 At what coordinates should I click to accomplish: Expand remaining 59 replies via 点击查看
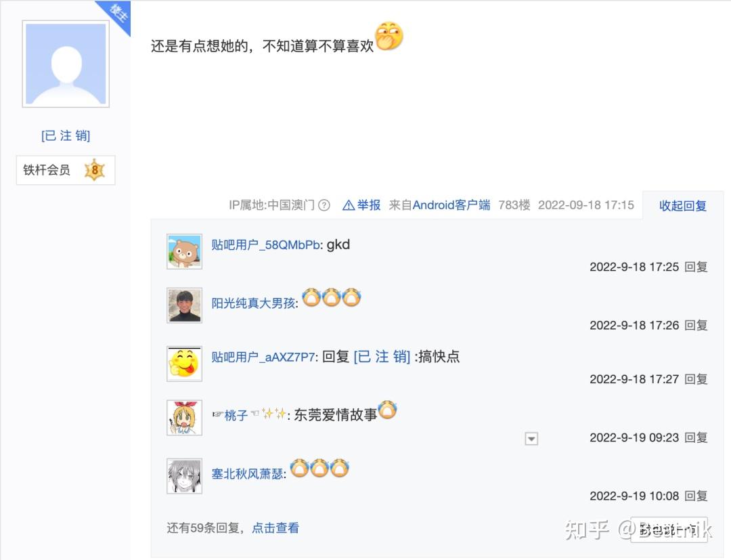point(275,527)
